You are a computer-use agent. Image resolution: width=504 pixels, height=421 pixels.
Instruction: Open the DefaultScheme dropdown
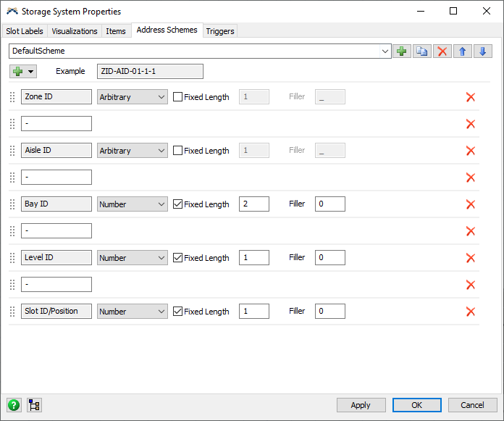point(385,51)
